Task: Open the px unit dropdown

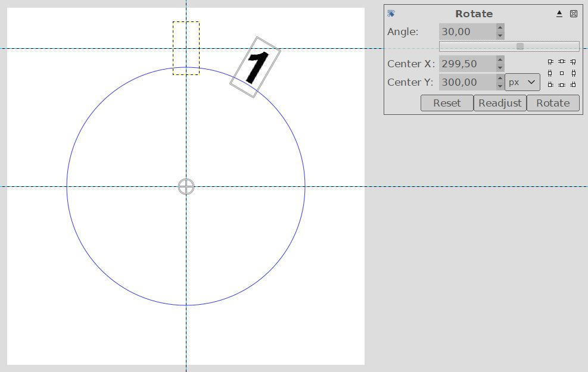Action: (x=522, y=82)
